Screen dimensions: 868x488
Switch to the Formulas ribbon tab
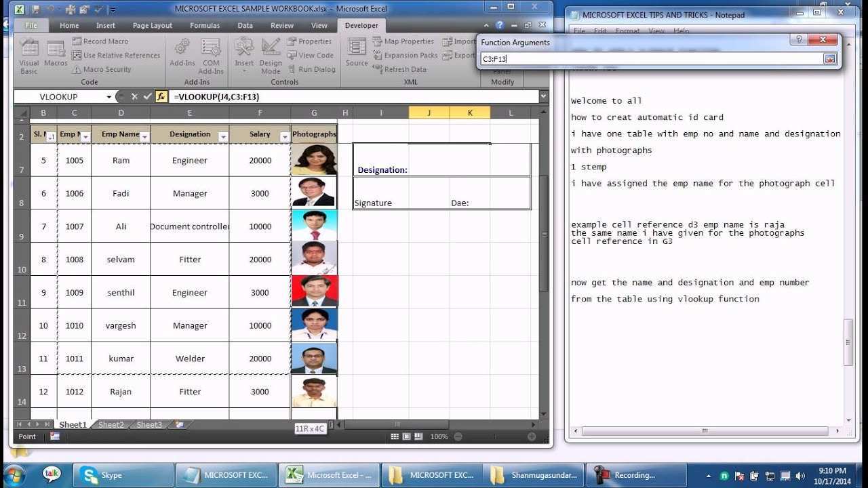pos(204,26)
